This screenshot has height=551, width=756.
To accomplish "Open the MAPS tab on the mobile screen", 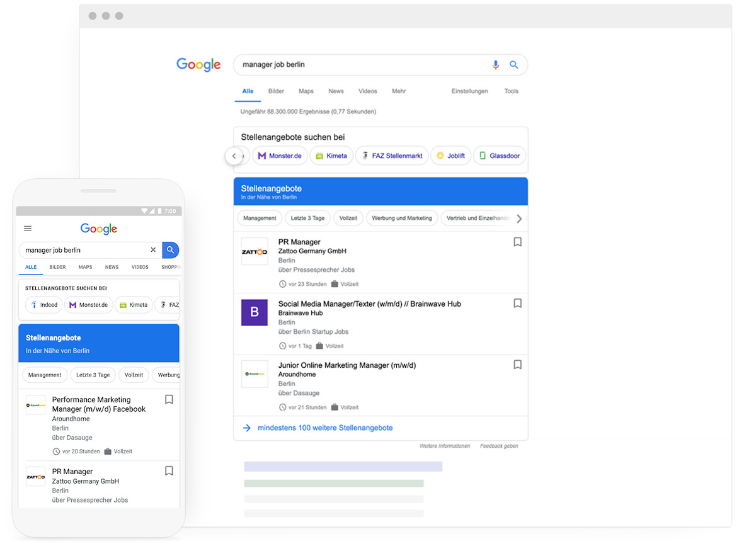I will (x=85, y=267).
